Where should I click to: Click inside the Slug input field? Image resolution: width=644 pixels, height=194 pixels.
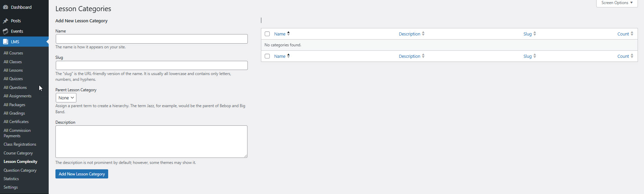pos(151,65)
